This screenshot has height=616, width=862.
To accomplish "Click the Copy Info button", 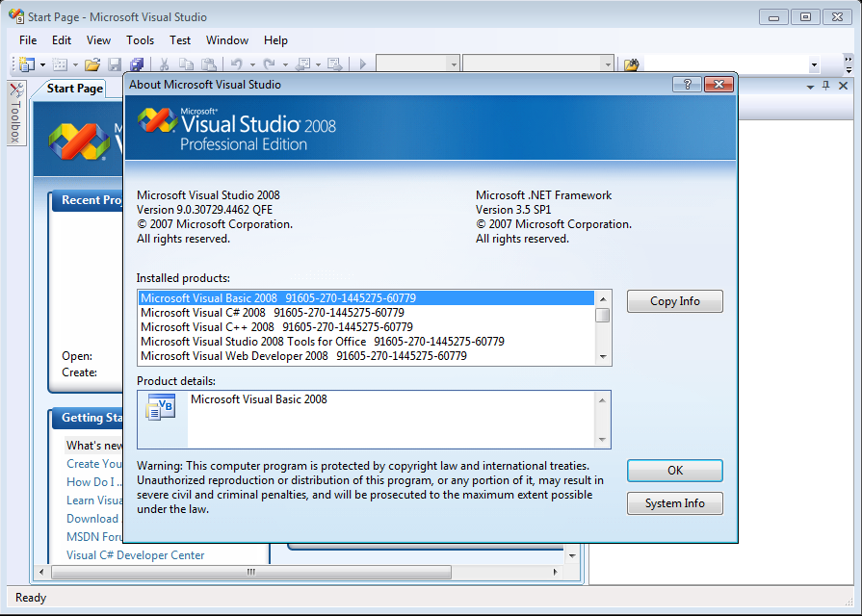I will (674, 301).
